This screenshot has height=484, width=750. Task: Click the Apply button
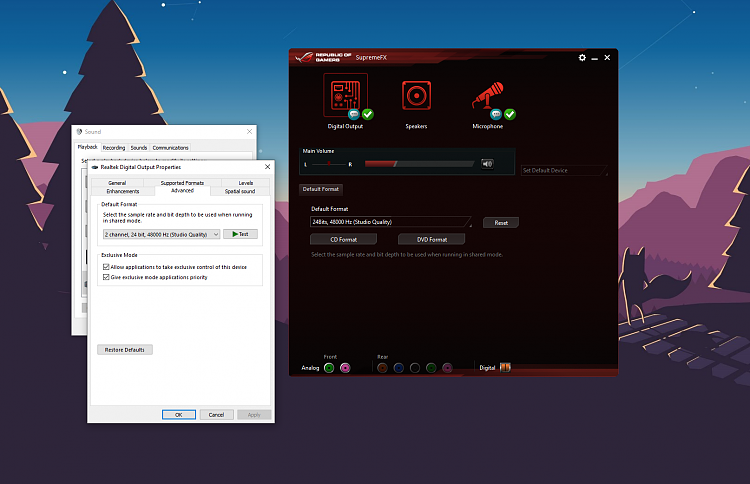tap(254, 415)
